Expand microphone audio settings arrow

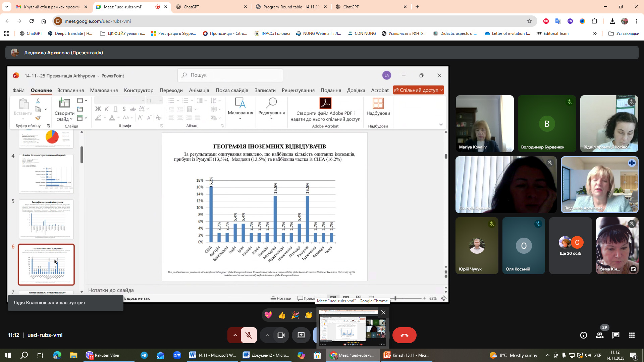(x=235, y=335)
